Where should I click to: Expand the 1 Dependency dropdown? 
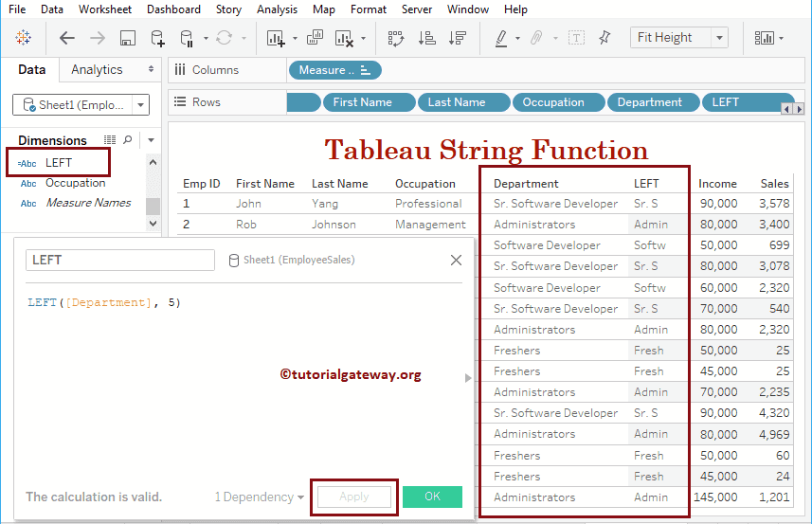(260, 497)
